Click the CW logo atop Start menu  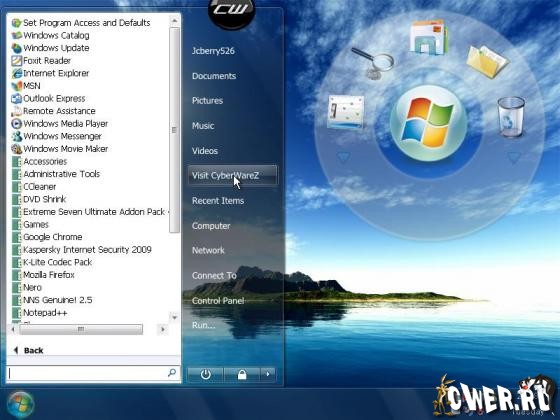[x=232, y=11]
